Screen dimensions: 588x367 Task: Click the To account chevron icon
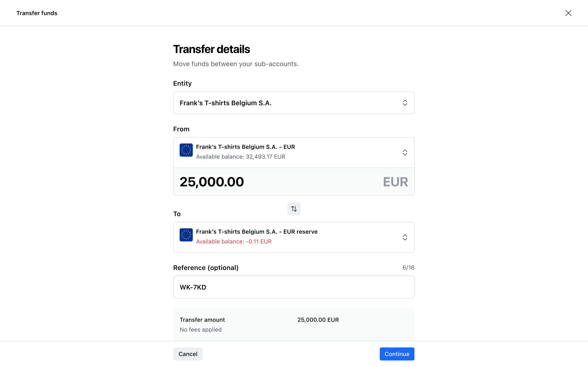(x=405, y=237)
